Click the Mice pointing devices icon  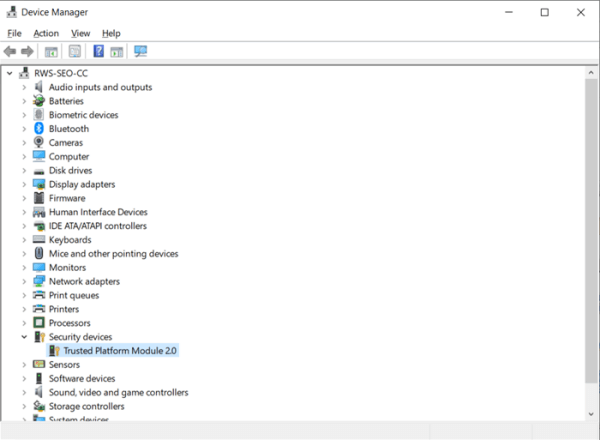tap(39, 253)
